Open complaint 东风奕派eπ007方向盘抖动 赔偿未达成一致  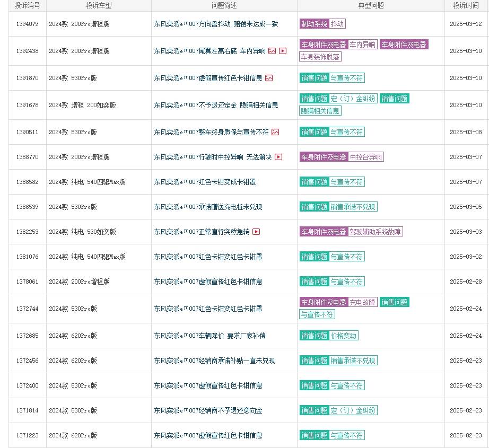coord(216,24)
